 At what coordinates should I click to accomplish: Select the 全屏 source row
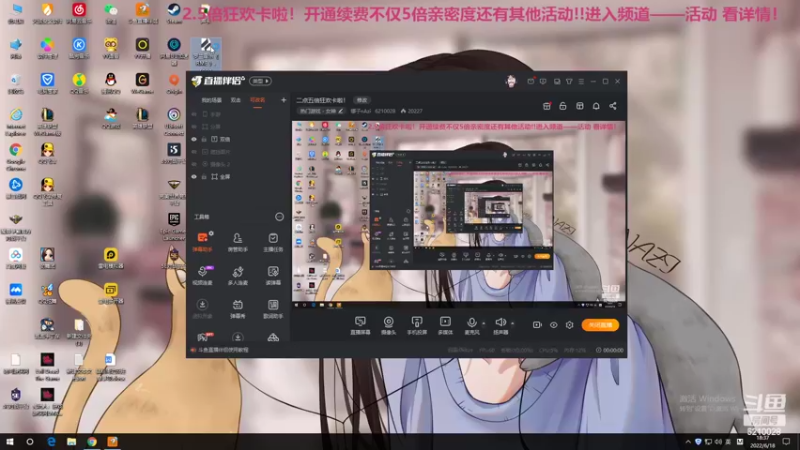pyautogui.click(x=238, y=177)
